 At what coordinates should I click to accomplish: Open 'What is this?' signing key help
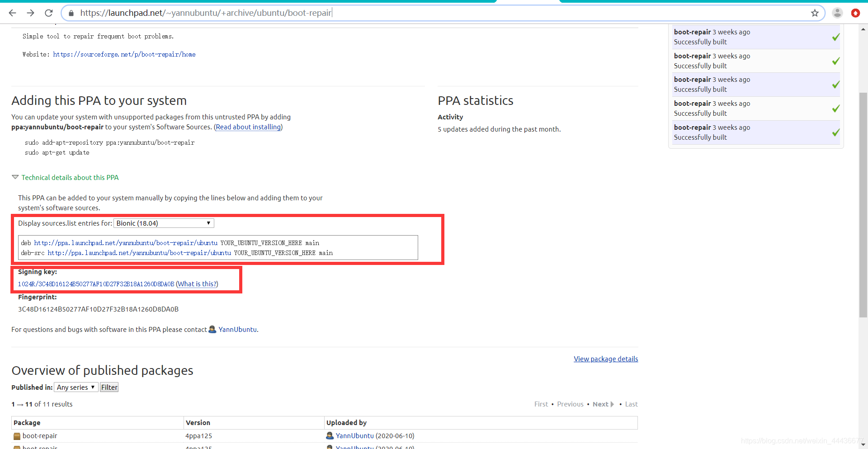tap(197, 284)
